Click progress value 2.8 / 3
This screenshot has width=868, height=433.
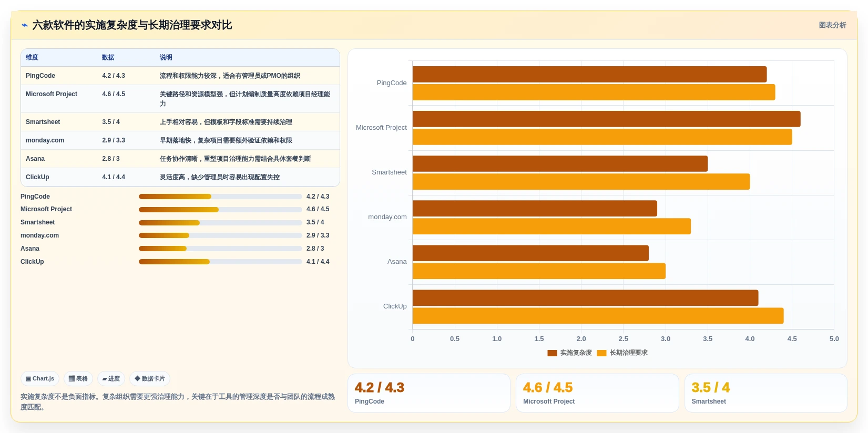[x=315, y=249]
